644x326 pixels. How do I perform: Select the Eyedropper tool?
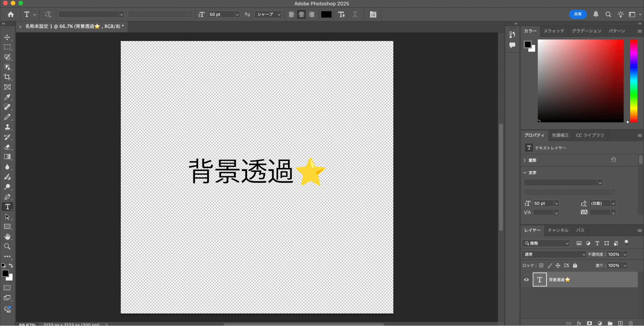[x=7, y=97]
